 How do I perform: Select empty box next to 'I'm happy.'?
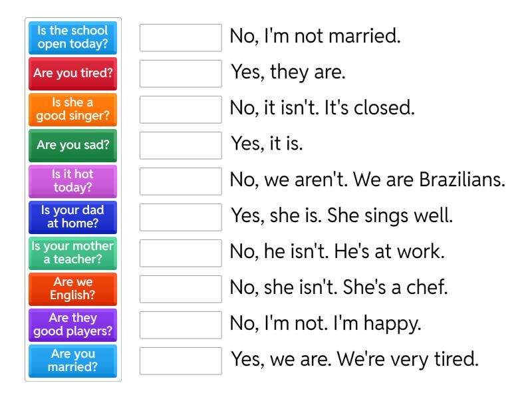pos(181,325)
